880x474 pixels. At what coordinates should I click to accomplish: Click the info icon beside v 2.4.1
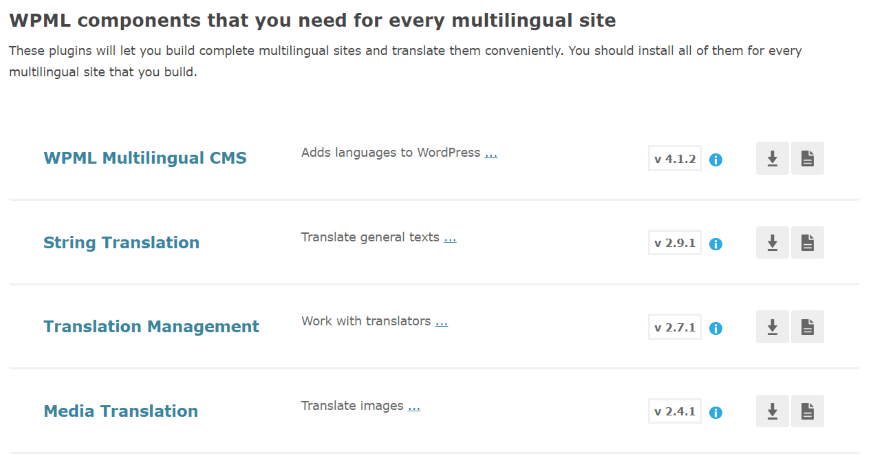[716, 412]
